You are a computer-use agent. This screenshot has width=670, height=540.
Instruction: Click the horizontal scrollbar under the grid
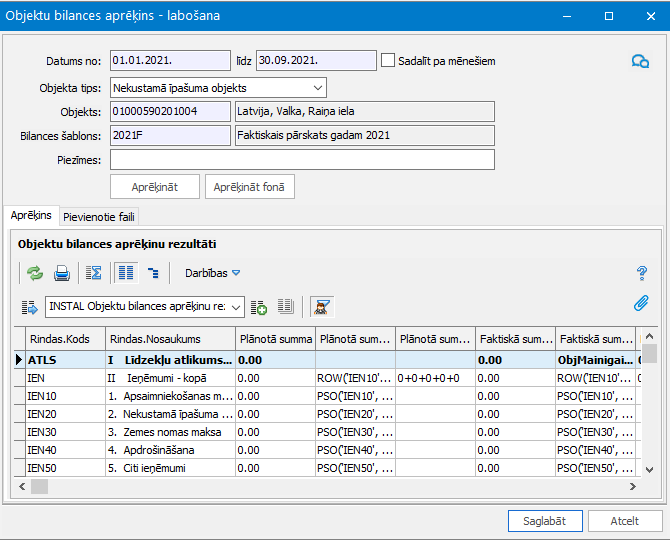pos(330,486)
